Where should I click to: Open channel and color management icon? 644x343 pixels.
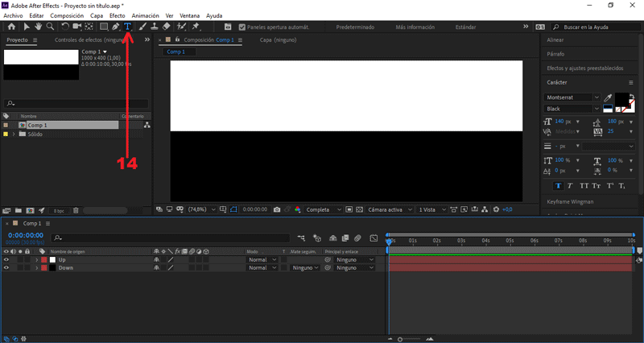tap(298, 209)
